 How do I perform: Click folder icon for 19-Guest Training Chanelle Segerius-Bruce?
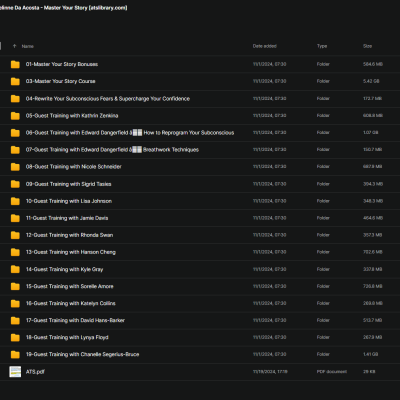coord(15,354)
